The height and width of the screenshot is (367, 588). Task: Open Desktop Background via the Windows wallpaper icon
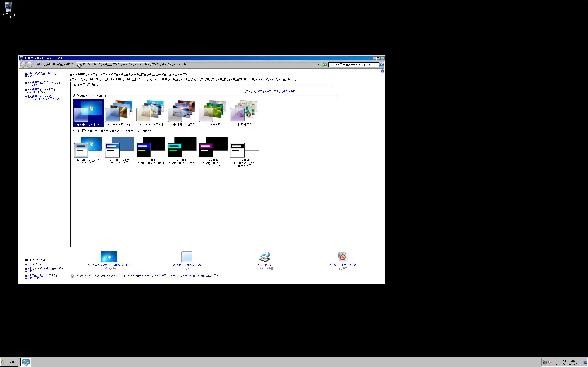pos(109,257)
